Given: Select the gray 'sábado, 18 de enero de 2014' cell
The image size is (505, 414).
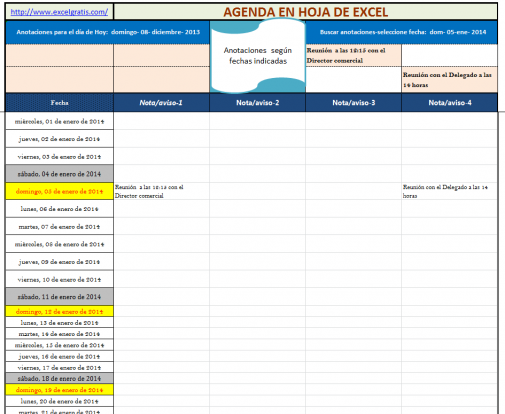Looking at the screenshot, I should [59, 378].
